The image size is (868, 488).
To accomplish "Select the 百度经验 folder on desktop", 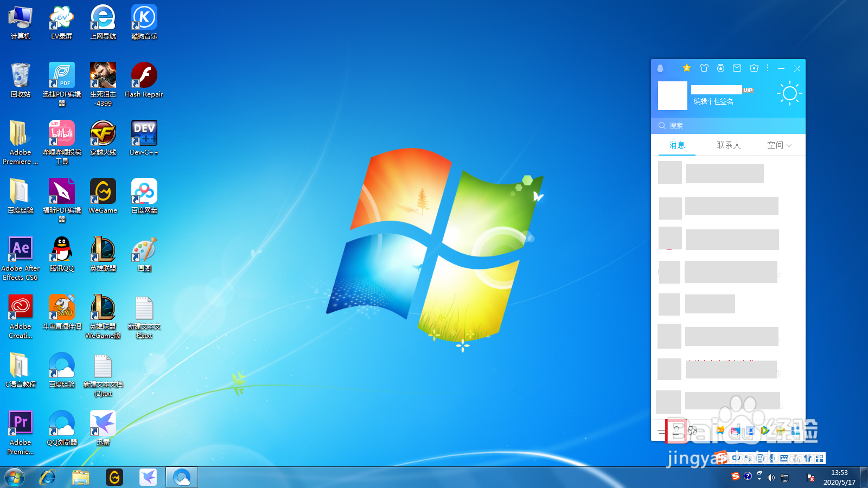I will point(21,196).
